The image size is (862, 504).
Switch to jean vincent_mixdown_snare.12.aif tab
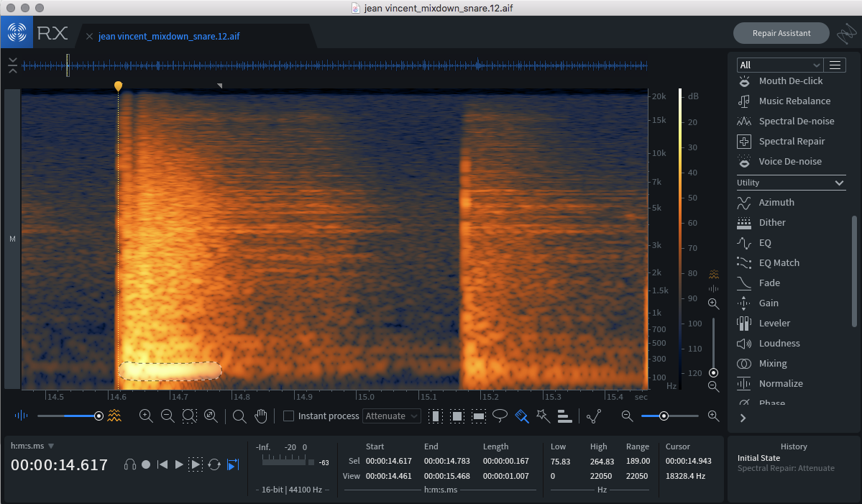169,36
